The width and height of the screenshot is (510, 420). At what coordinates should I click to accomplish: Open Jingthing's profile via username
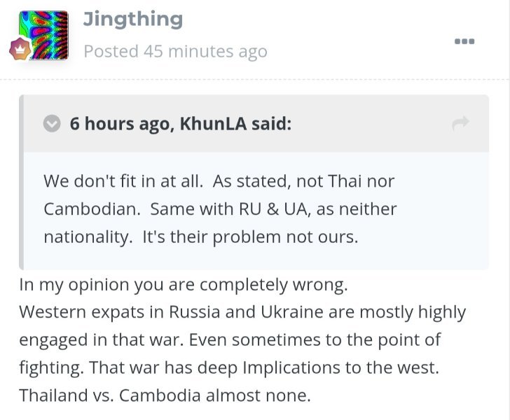pos(132,20)
